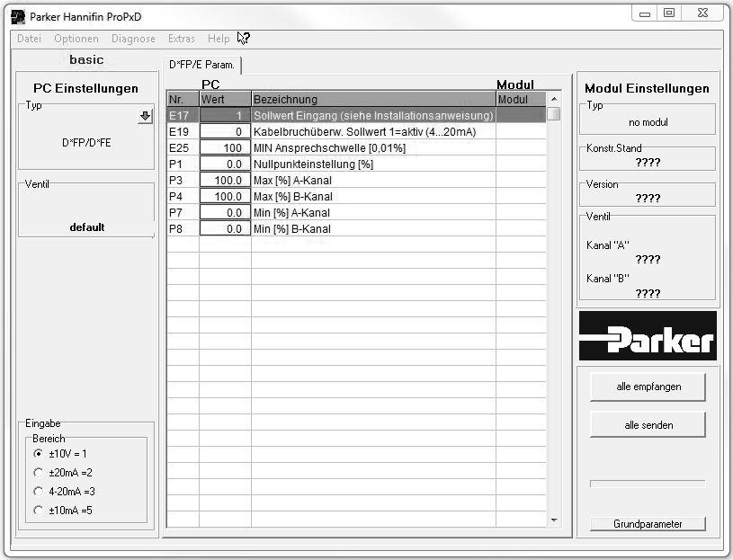
Task: Select the 'Sollwert Eingang (siehe Installationsanweisung)' row text
Action: point(373,115)
